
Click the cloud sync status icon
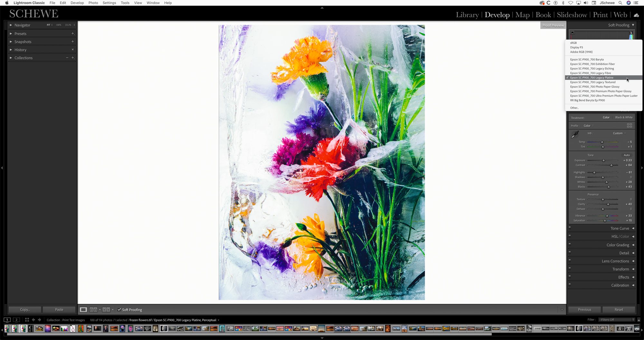(x=636, y=15)
